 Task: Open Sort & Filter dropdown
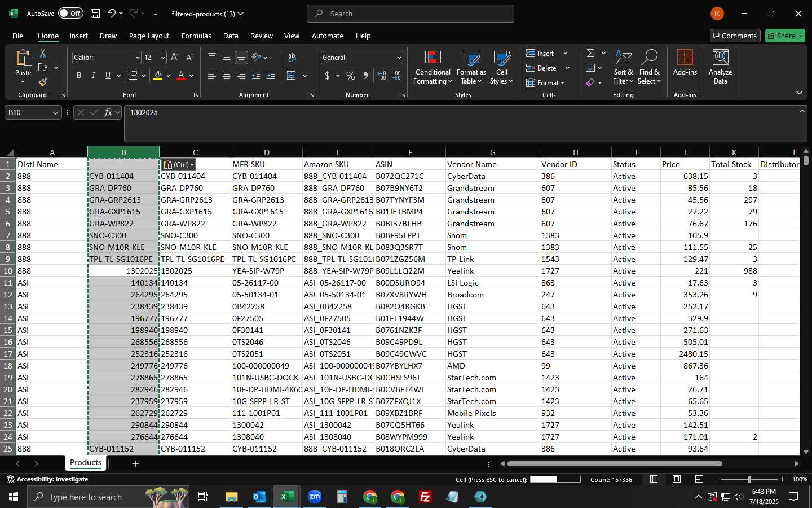pos(623,67)
